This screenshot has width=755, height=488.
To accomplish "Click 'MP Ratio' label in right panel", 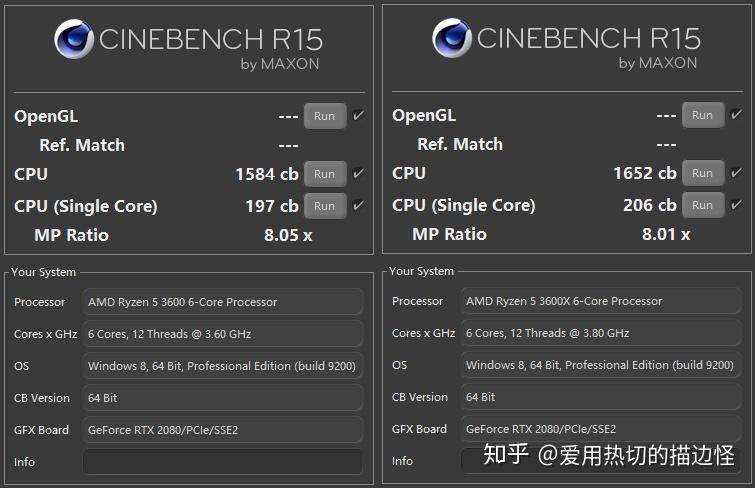I will (449, 234).
